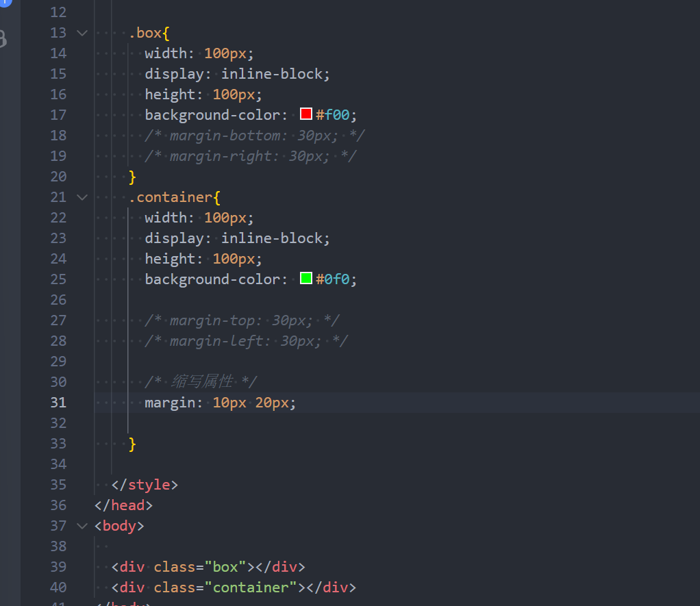The width and height of the screenshot is (700, 606).
Task: Click the div with class="container" on line 40
Action: 234,588
